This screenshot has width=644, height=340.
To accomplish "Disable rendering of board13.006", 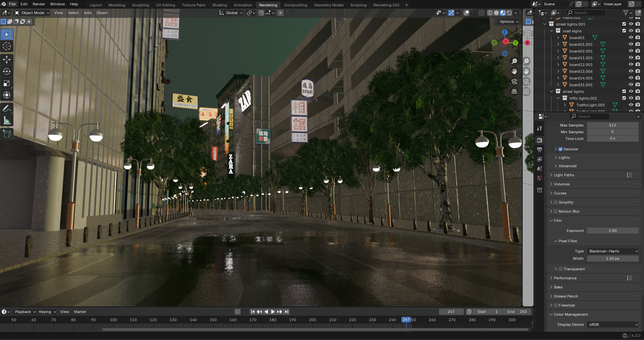I will (x=638, y=71).
